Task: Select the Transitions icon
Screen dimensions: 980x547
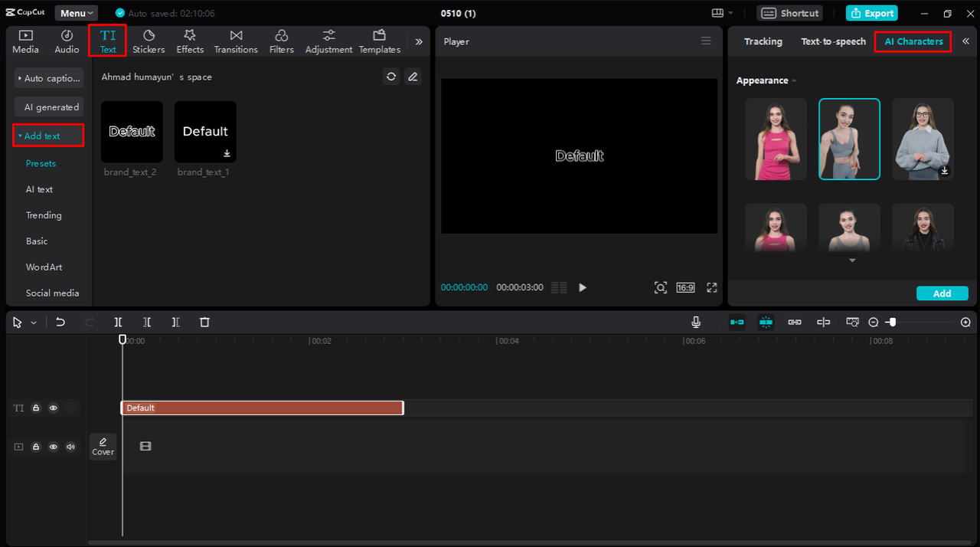Action: click(236, 41)
